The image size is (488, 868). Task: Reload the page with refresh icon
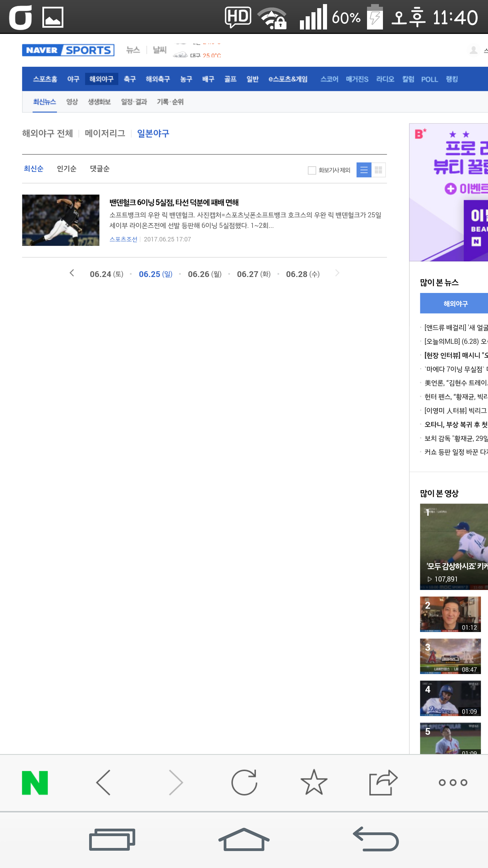(244, 783)
